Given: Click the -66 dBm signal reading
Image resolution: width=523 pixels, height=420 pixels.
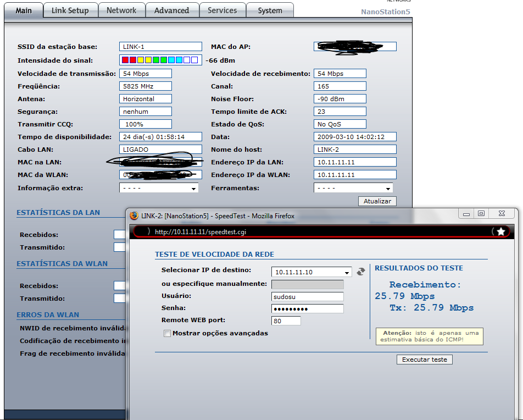Looking at the screenshot, I should click(220, 60).
